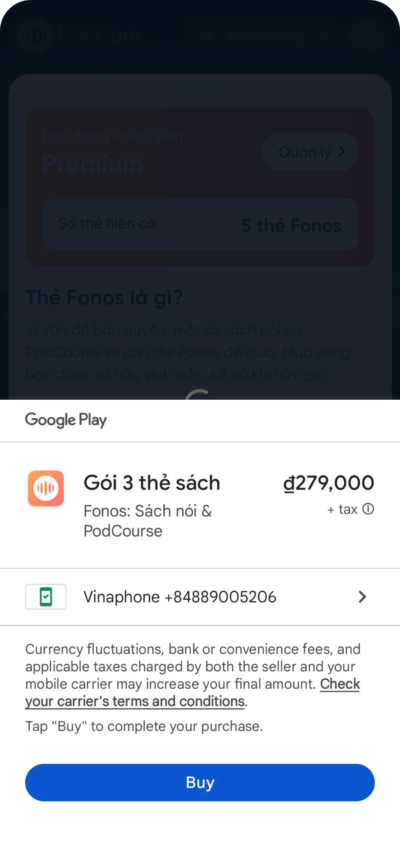Tap the loading spinner above Google Play sheet
Viewport: 400px width, 868px height.
(x=197, y=395)
